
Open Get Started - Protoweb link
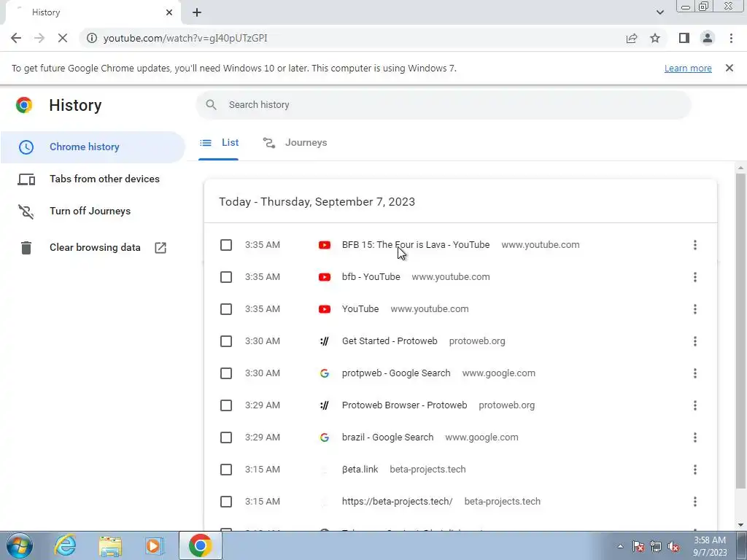pos(390,341)
